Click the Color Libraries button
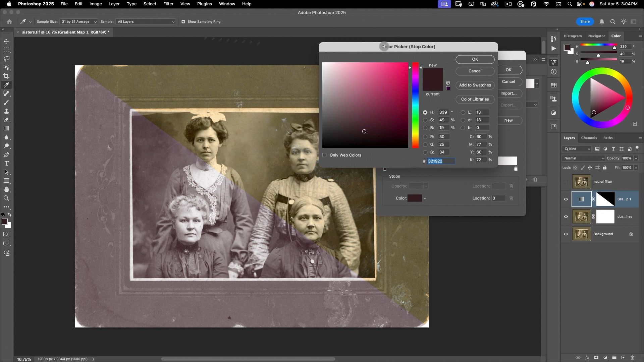The image size is (644, 362). pyautogui.click(x=475, y=99)
